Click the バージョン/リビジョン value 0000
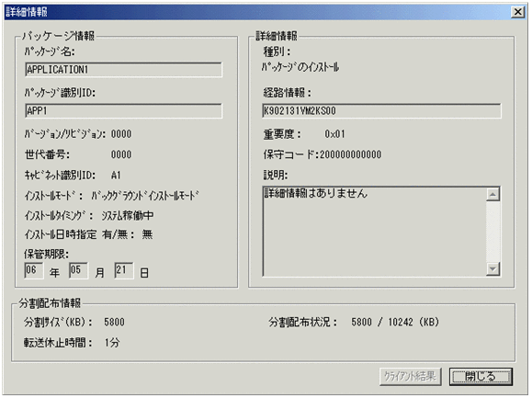 click(121, 134)
